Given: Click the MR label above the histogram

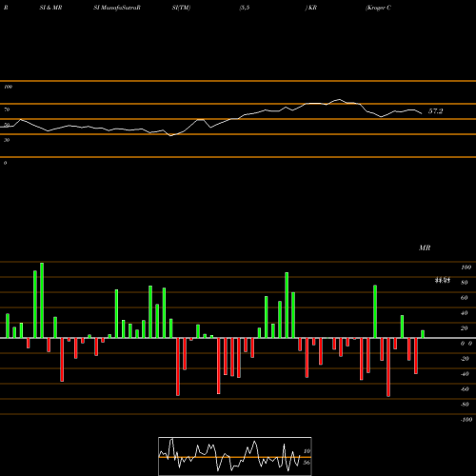Looking at the screenshot, I should coord(425,248).
